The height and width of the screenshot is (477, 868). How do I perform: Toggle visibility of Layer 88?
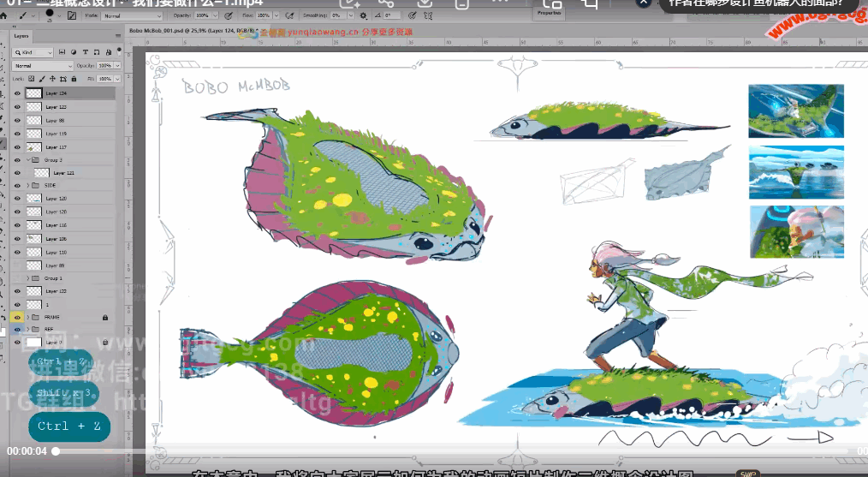click(x=17, y=120)
